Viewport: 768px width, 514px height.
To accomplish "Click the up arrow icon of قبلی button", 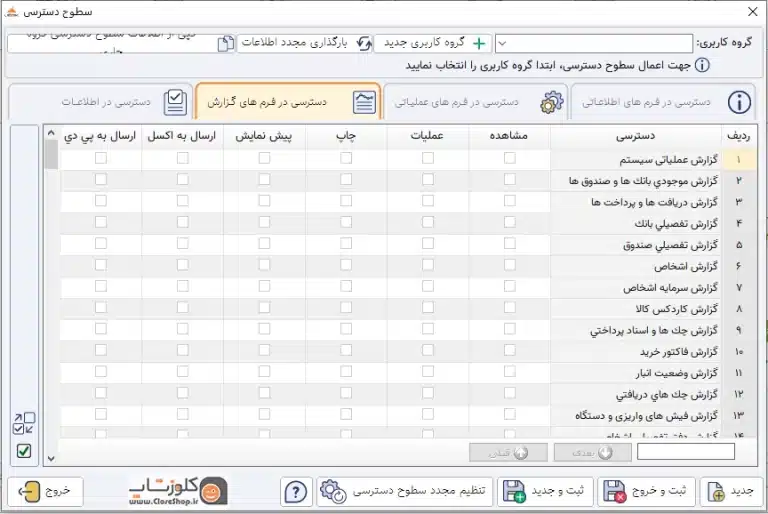I will pyautogui.click(x=521, y=453).
